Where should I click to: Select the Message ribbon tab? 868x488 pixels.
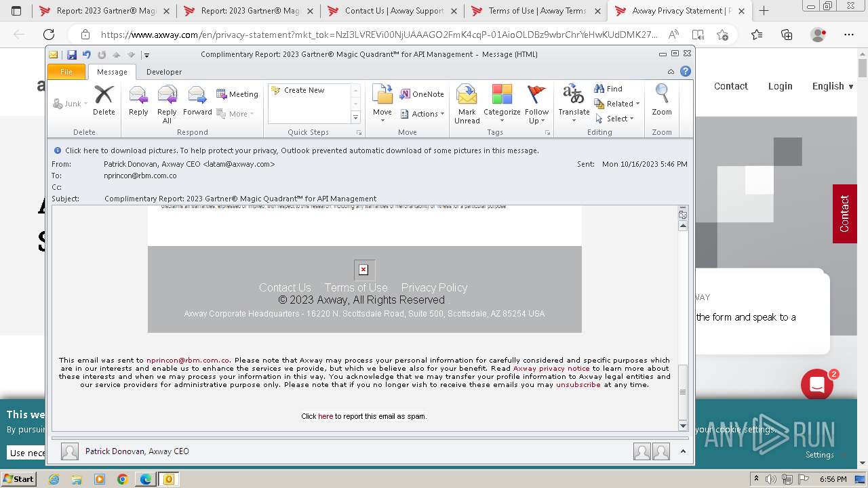click(112, 72)
